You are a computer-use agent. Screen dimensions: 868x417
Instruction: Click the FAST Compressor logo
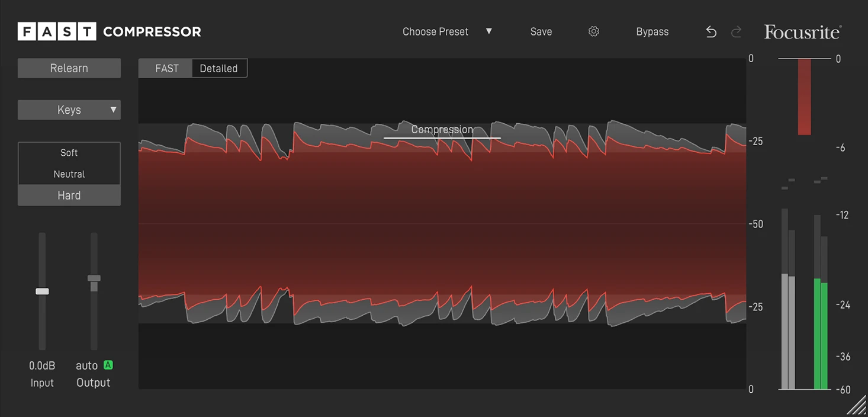(x=110, y=31)
